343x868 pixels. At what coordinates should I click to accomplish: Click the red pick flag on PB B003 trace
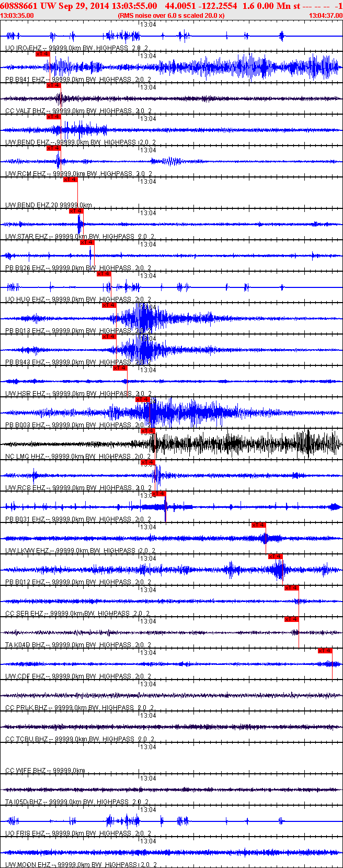(x=143, y=399)
